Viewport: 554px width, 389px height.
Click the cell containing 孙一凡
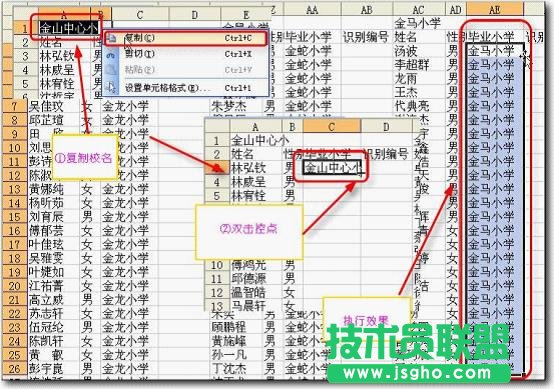[x=237, y=355]
